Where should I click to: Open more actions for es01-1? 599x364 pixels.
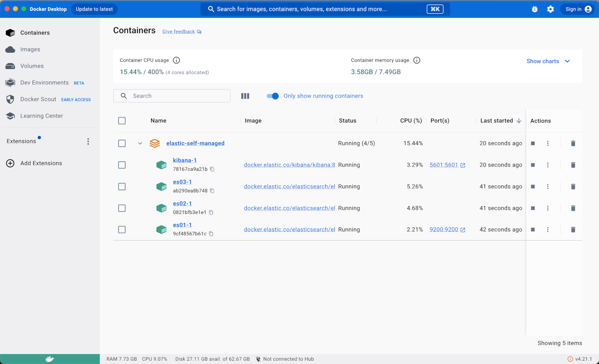click(x=548, y=230)
